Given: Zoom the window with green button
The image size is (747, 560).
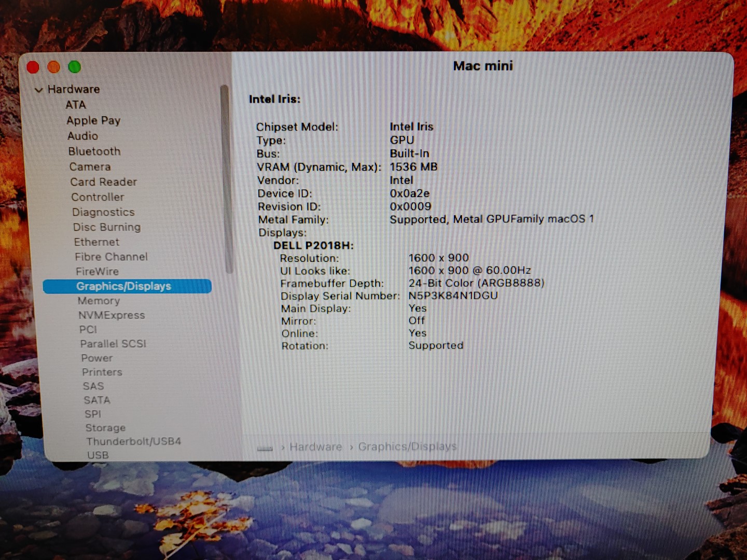Looking at the screenshot, I should tap(75, 67).
